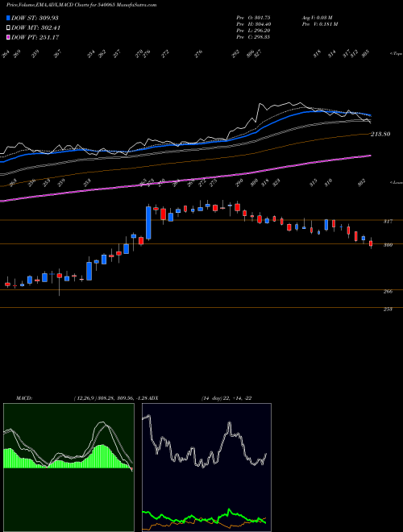Image resolution: width=403 pixels, height=532 pixels.
Task: Click the last red candlestick near 309 line
Action: [371, 243]
